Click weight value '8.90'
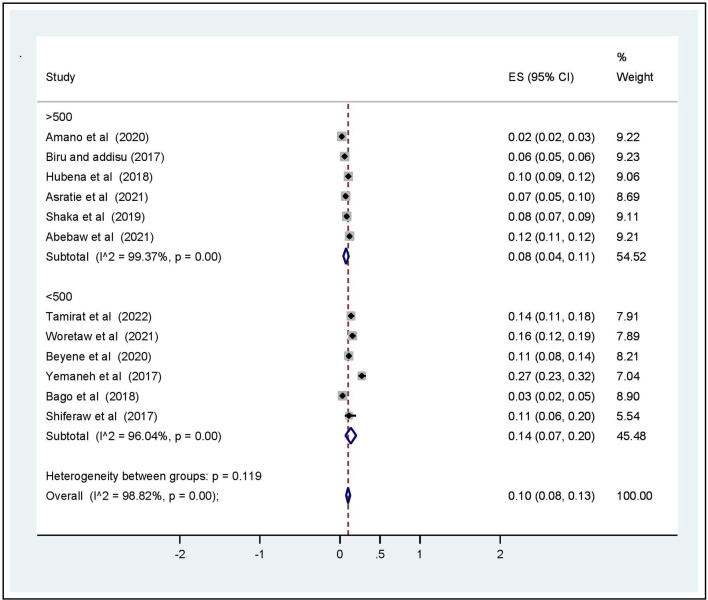The height and width of the screenshot is (600, 708). pyautogui.click(x=628, y=396)
